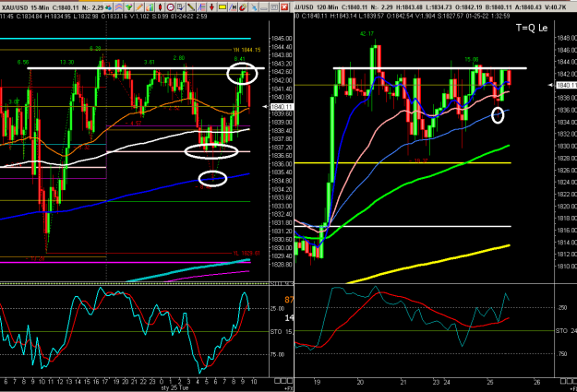This screenshot has height=392, width=577.
Task: Click the XAU/USD 120-Min chart title
Action: pos(317,7)
